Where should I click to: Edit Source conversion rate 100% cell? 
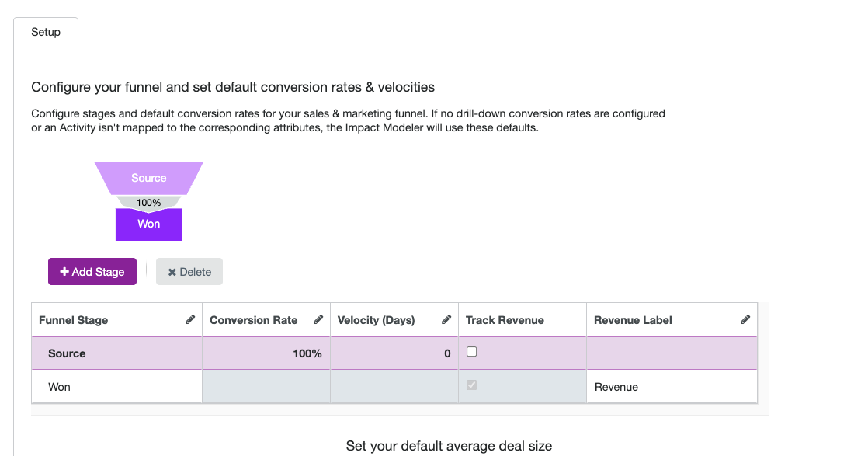tap(266, 353)
